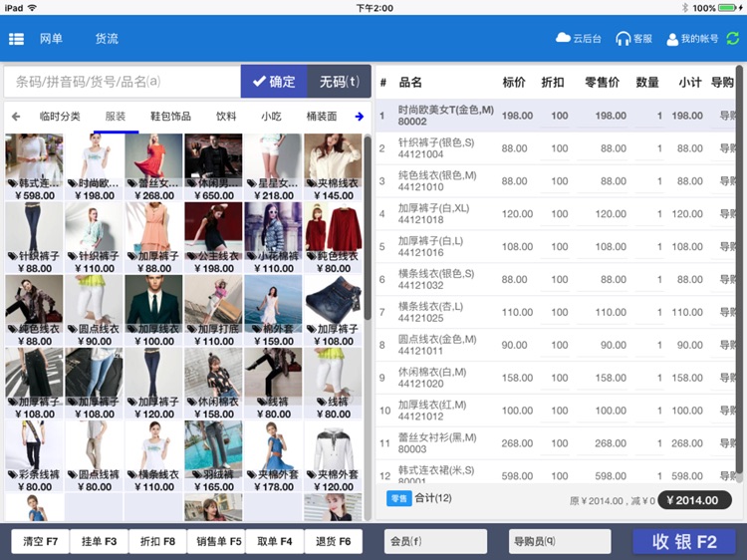The width and height of the screenshot is (747, 560).
Task: Add 蕾丝女衬衫 ¥268.00 product
Action: (153, 166)
